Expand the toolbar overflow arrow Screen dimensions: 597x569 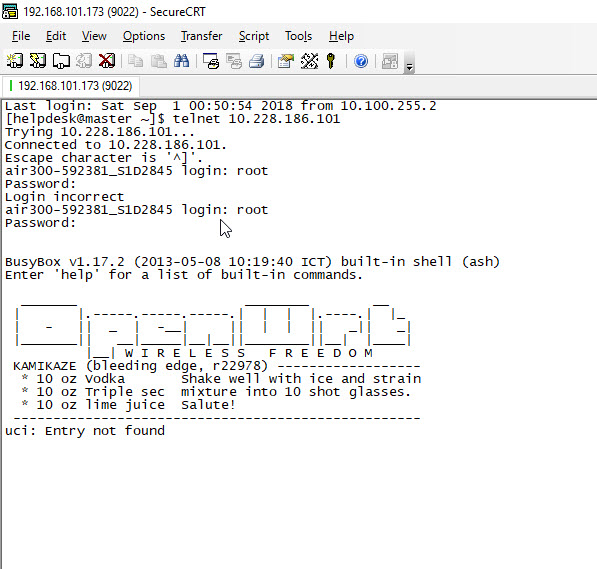pos(409,67)
